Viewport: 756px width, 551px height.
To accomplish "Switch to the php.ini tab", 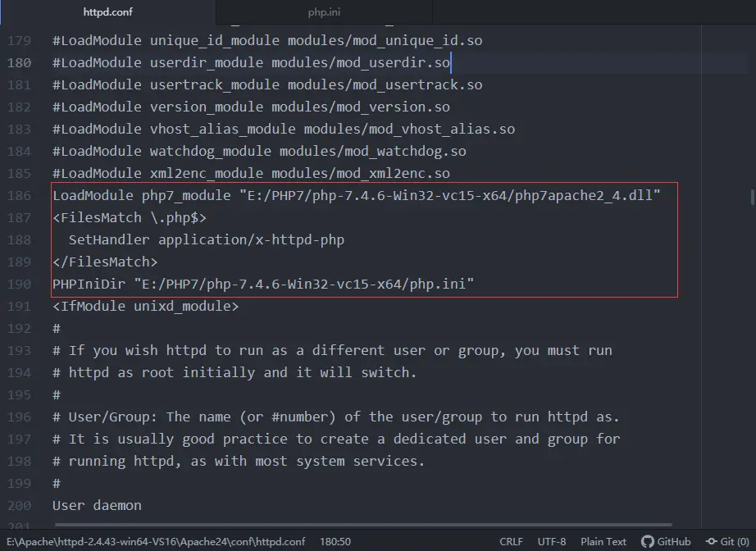I will [x=324, y=12].
